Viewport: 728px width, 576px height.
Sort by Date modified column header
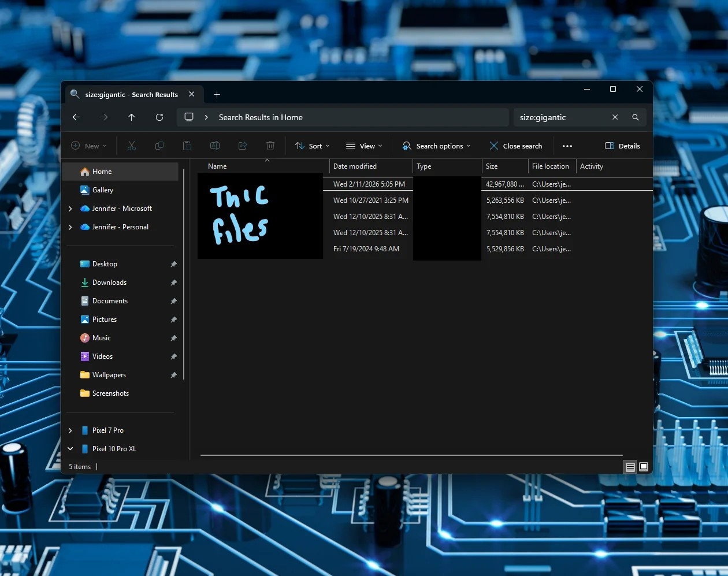point(370,166)
